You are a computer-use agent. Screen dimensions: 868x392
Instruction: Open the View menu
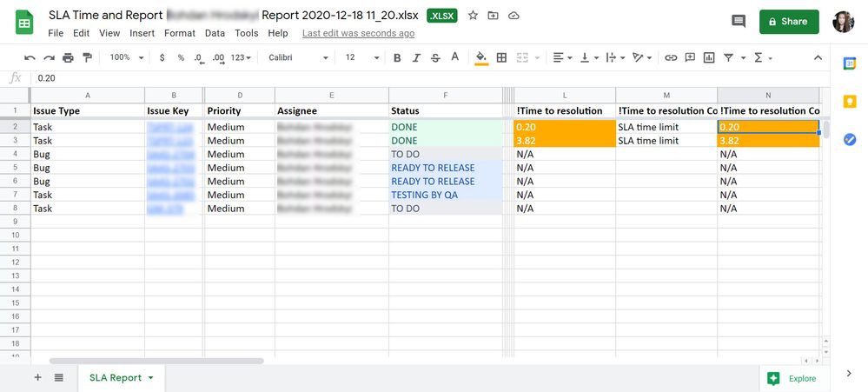click(x=109, y=33)
